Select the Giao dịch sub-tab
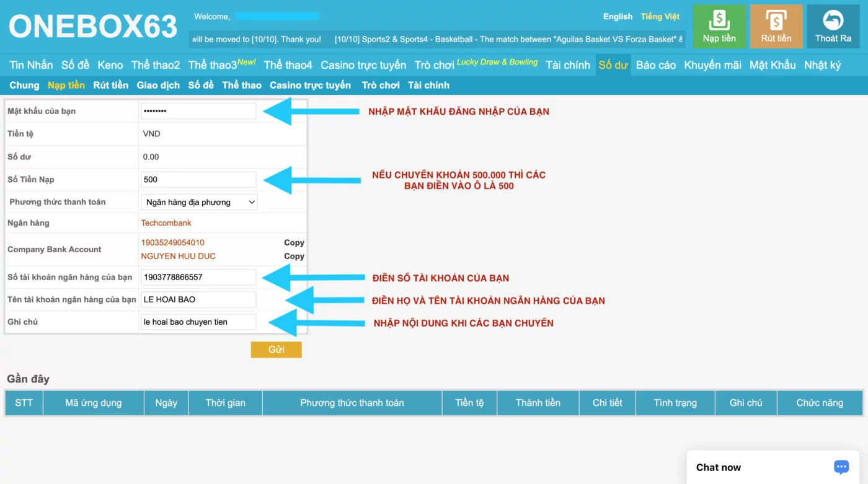This screenshot has height=484, width=868. point(158,86)
